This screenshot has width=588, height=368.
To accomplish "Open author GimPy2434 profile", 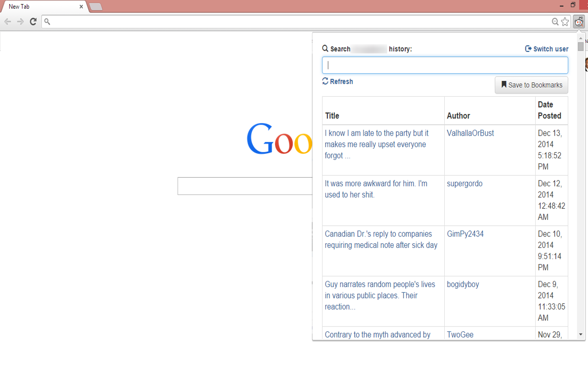I will point(465,234).
